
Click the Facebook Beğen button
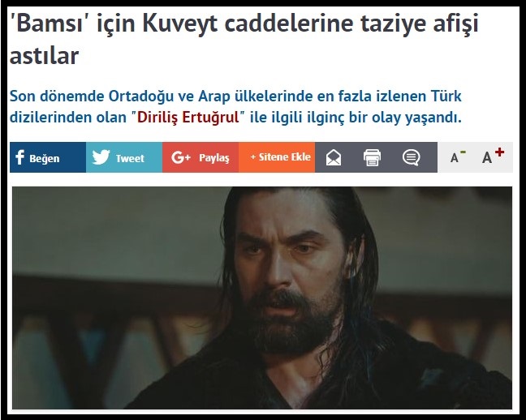(x=48, y=157)
